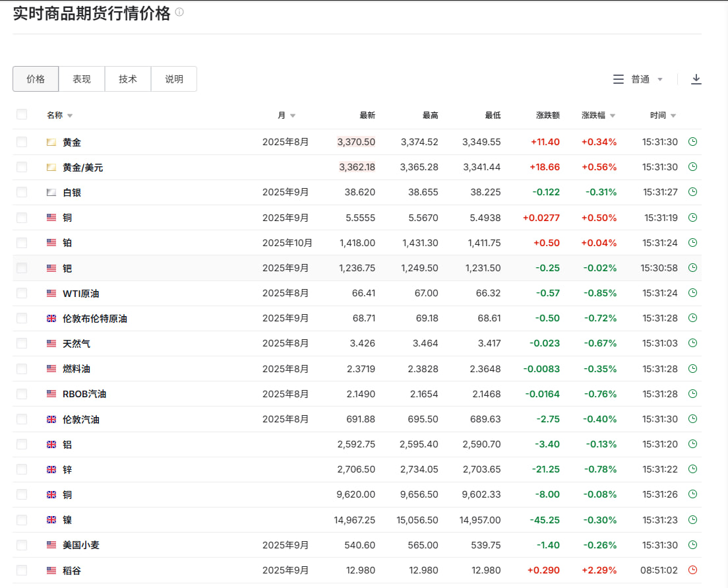Click the 涨跌额 column header
The width and height of the screenshot is (728, 588).
[548, 115]
